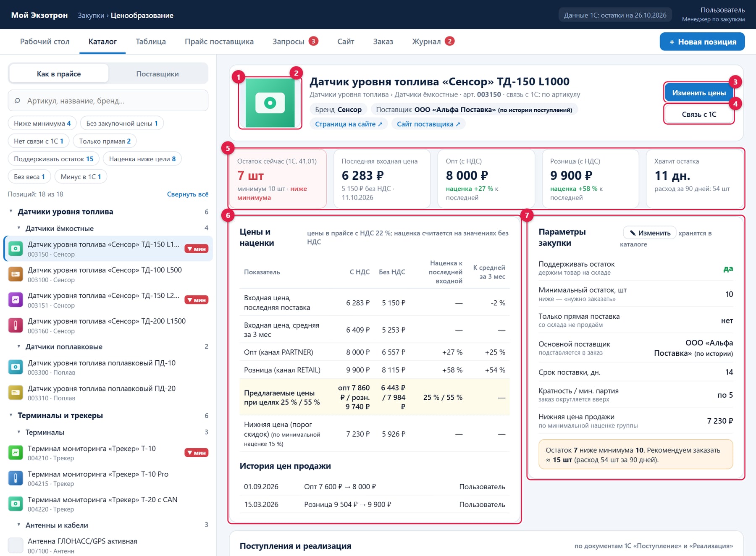
Task: Toggle the Ниже минимума filter chip
Action: click(x=42, y=123)
